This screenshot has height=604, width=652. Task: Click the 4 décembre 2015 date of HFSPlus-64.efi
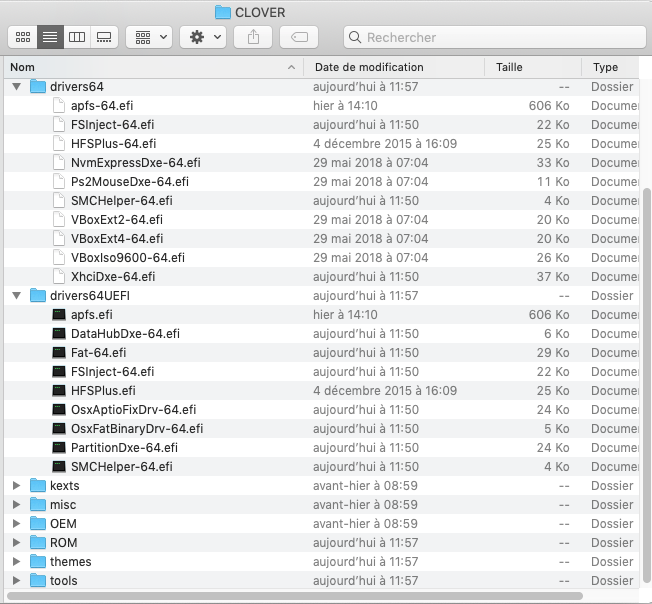(x=385, y=144)
